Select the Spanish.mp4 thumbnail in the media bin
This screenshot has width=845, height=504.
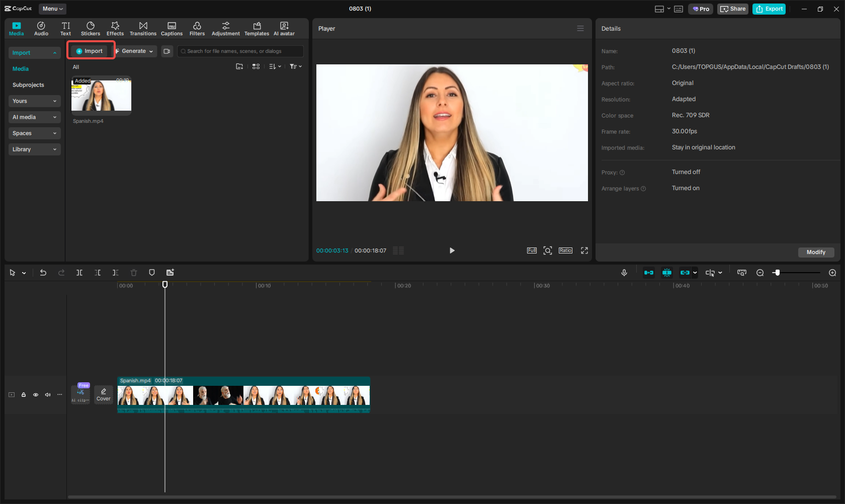pos(101,95)
